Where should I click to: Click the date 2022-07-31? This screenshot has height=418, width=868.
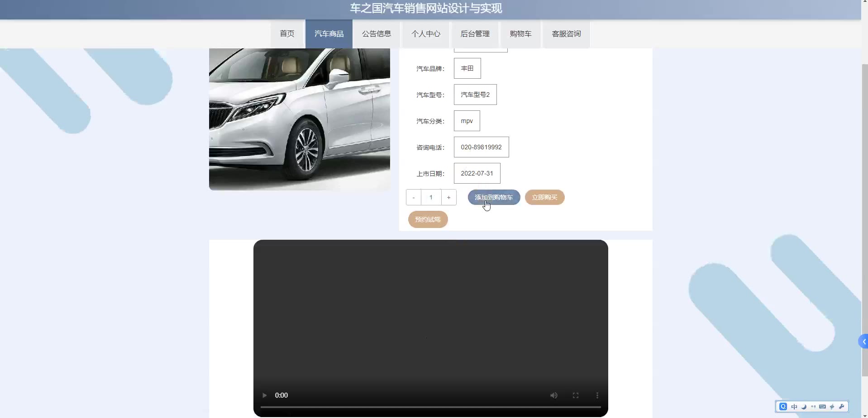click(x=477, y=173)
